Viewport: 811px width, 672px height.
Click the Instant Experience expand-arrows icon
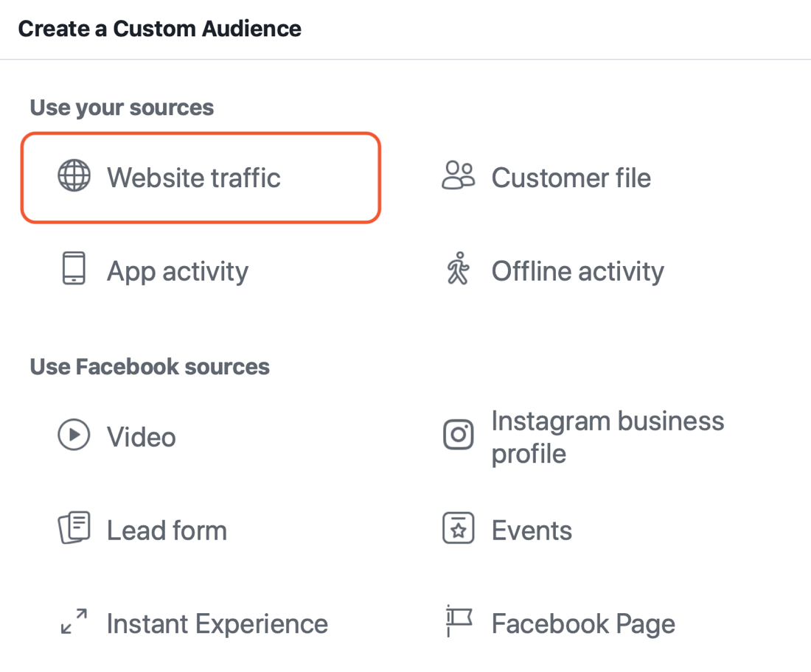pyautogui.click(x=74, y=623)
